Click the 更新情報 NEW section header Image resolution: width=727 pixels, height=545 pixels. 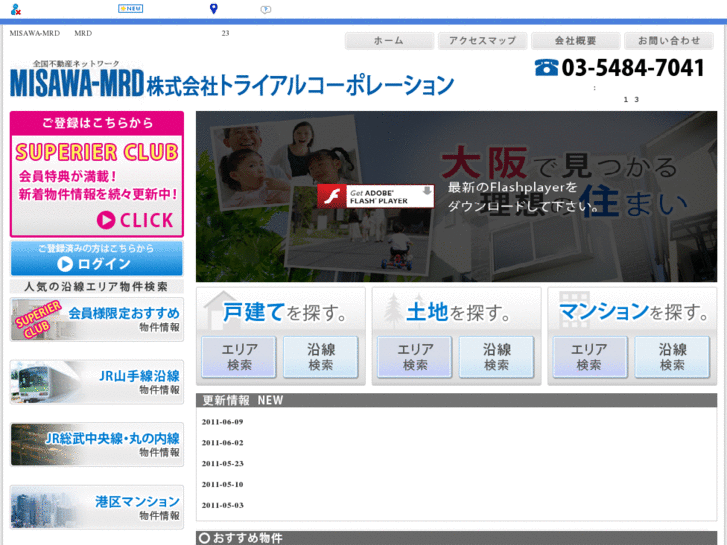click(x=456, y=400)
